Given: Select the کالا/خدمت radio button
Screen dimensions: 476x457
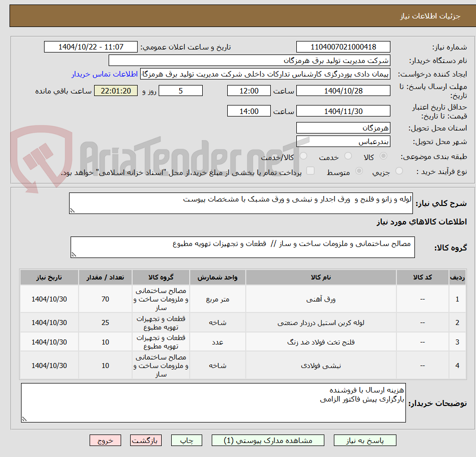Looking at the screenshot, I should pos(303,156).
